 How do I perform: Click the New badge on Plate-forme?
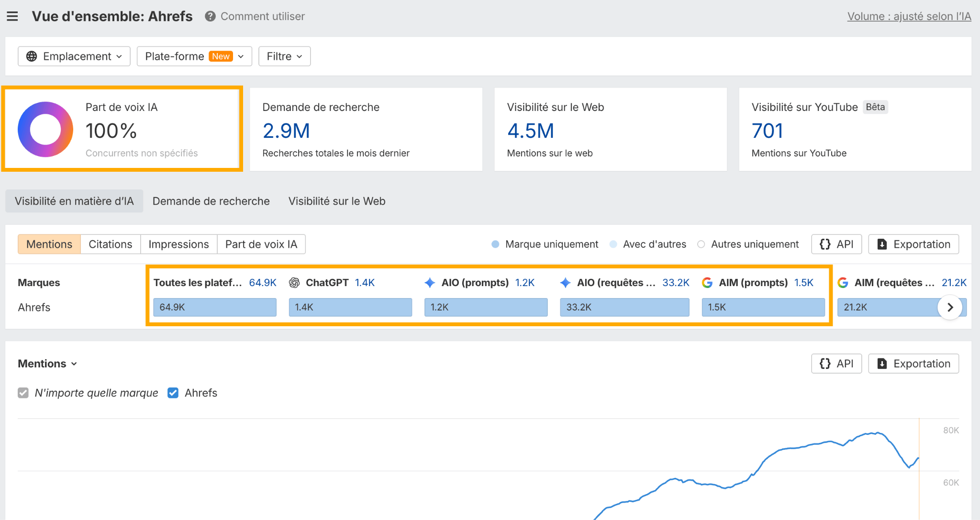221,56
